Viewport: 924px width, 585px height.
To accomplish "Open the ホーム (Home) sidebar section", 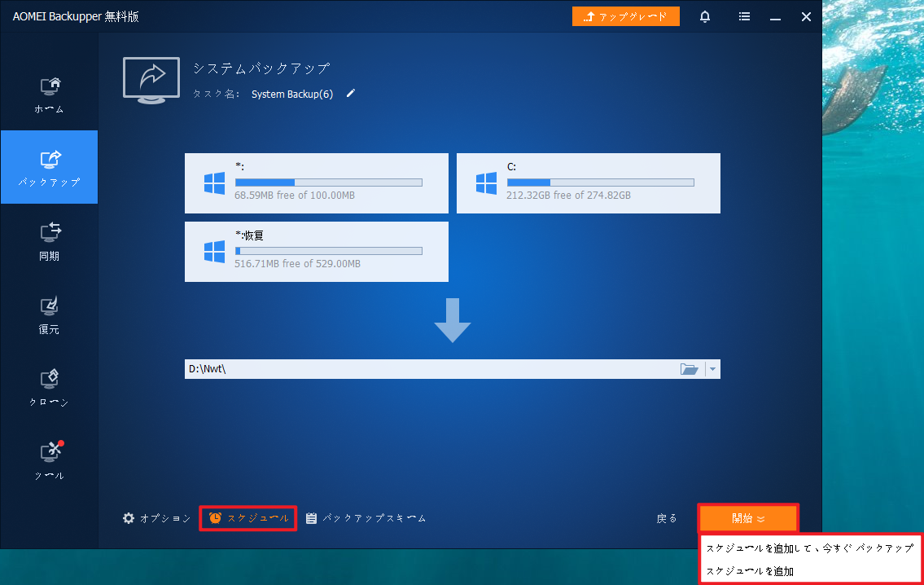I will pyautogui.click(x=49, y=95).
